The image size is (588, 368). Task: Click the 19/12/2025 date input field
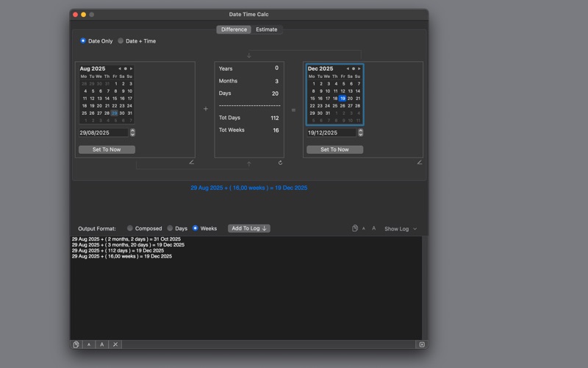[x=331, y=132]
